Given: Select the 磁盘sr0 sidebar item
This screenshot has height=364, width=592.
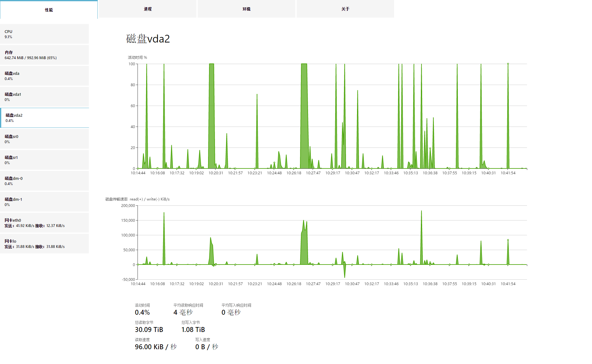Looking at the screenshot, I should click(x=44, y=139).
